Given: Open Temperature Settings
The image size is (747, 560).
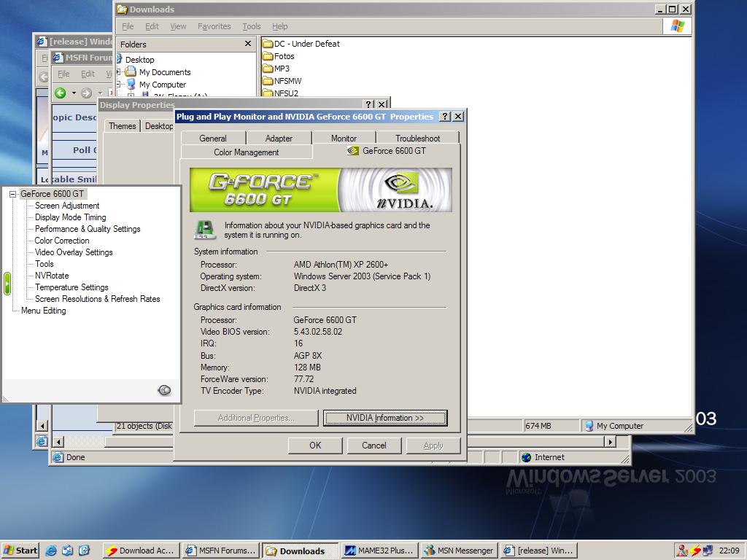Looking at the screenshot, I should (71, 287).
